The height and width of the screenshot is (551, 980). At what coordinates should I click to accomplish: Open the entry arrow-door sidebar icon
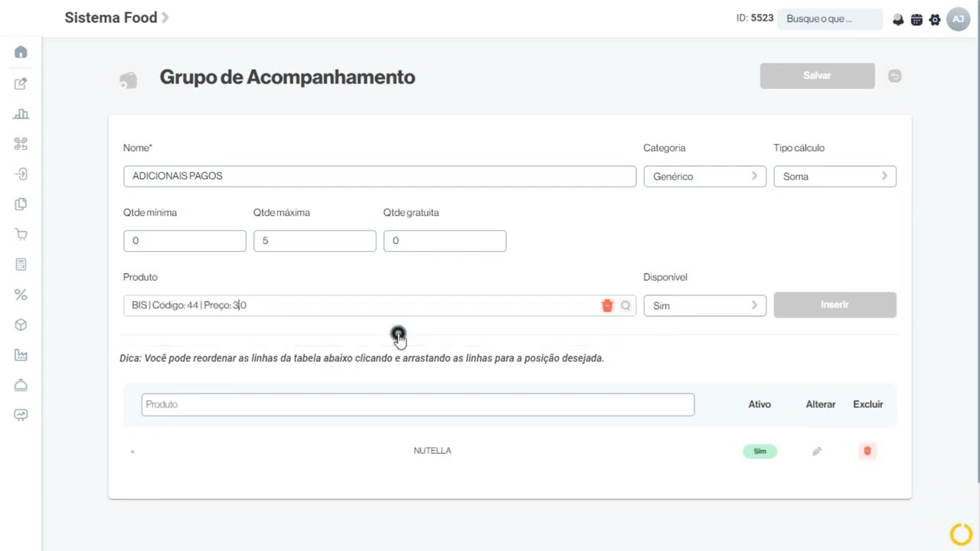coord(21,174)
